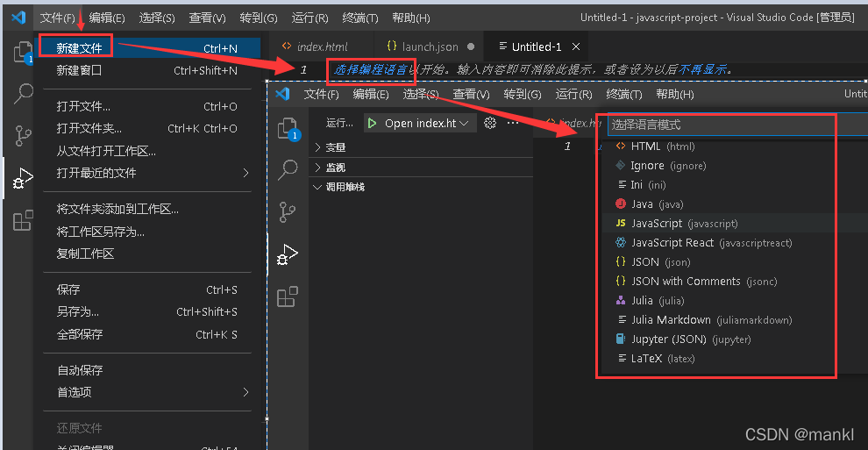
Task: Expand 首选项 submenu arrow
Action: (x=245, y=392)
